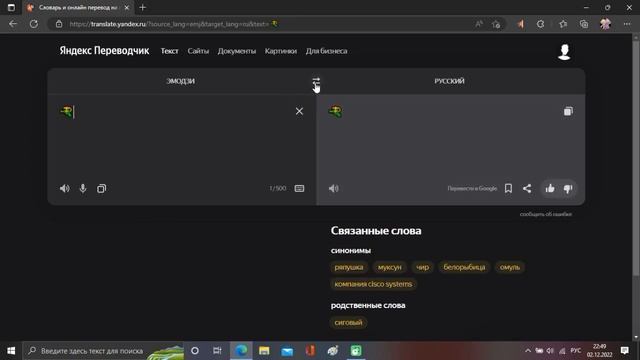Open the Картинки tab
This screenshot has width=640, height=360.
click(281, 51)
